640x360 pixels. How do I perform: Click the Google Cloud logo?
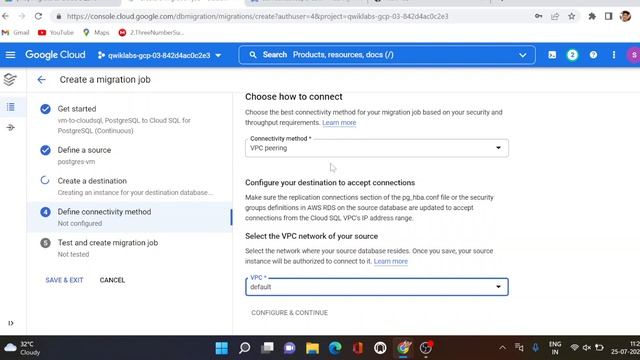pos(55,55)
